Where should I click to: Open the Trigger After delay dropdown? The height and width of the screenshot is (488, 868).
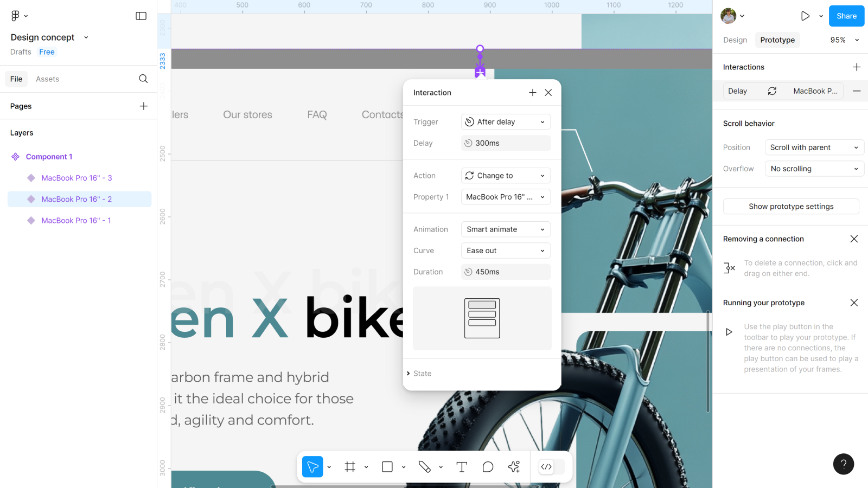[x=506, y=122]
